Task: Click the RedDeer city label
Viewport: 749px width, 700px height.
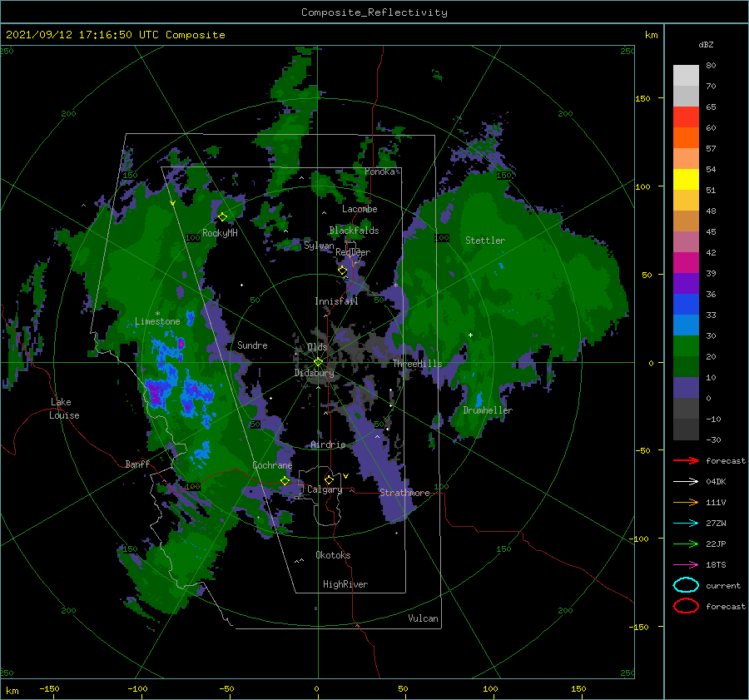Action: point(353,252)
